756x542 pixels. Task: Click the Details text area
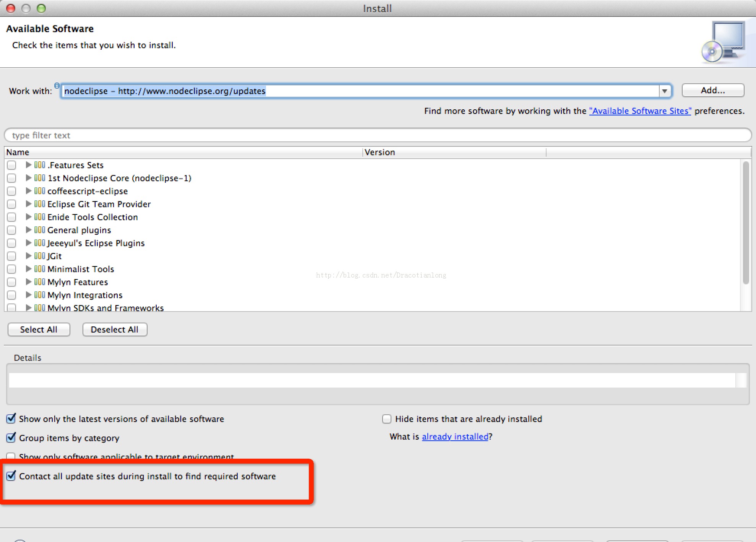(x=372, y=380)
